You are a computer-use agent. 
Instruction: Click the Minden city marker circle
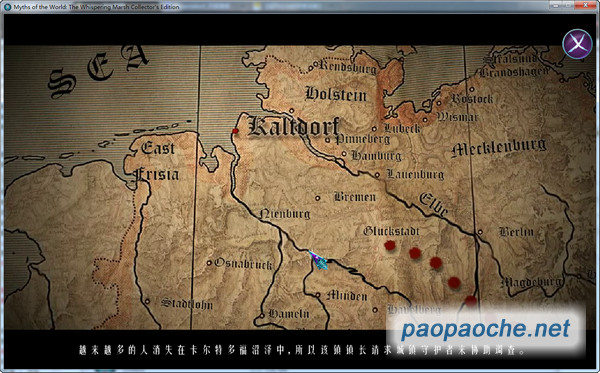pyautogui.click(x=318, y=295)
